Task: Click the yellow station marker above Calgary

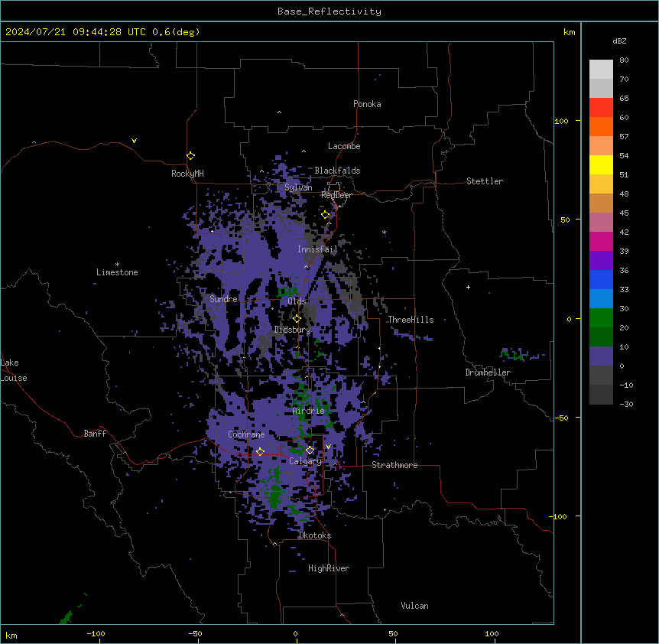Action: pyautogui.click(x=310, y=450)
